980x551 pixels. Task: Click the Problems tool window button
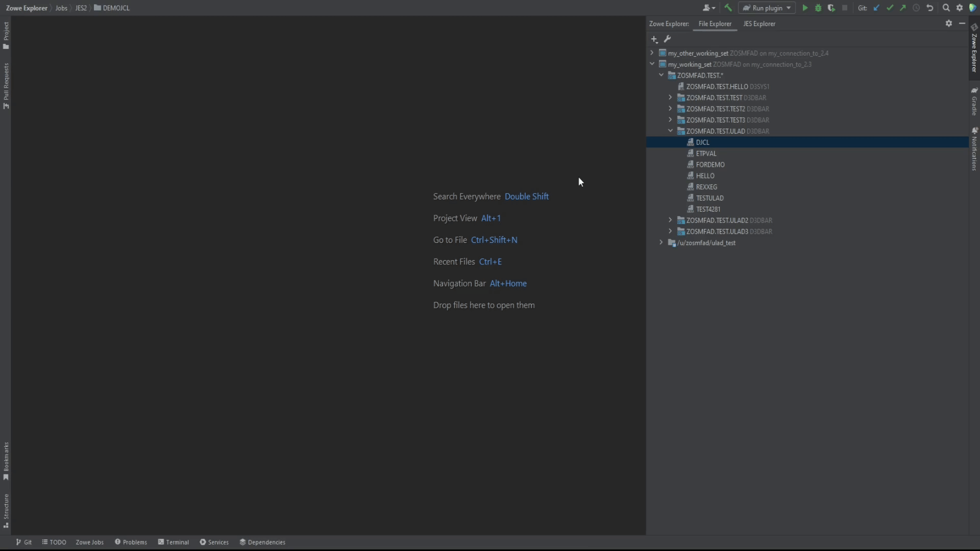131,542
